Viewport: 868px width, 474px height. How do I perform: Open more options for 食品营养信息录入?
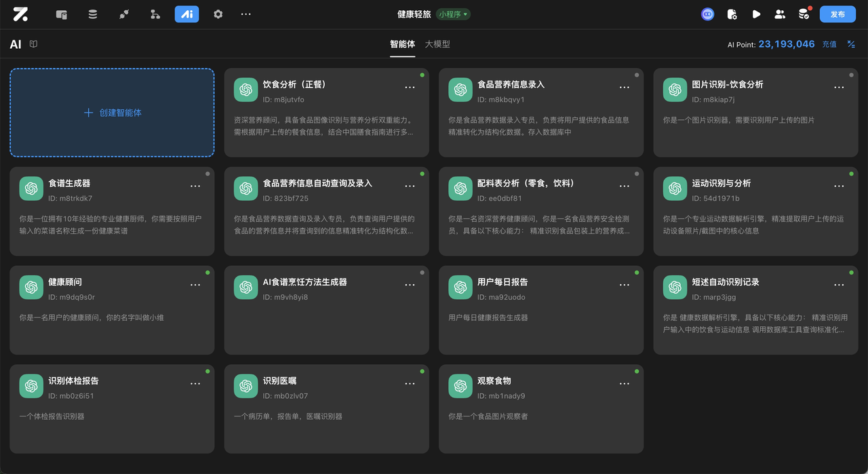tap(625, 87)
